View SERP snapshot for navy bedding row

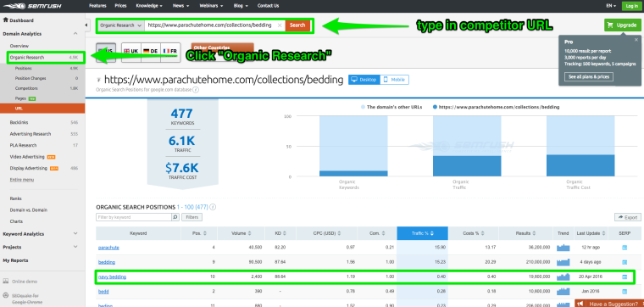pyautogui.click(x=625, y=277)
